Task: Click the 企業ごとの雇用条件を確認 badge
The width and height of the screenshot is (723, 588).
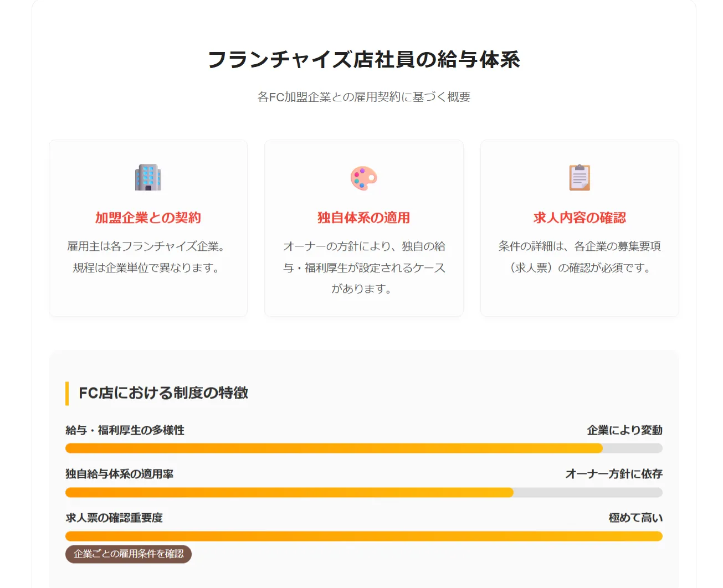Action: 129,554
